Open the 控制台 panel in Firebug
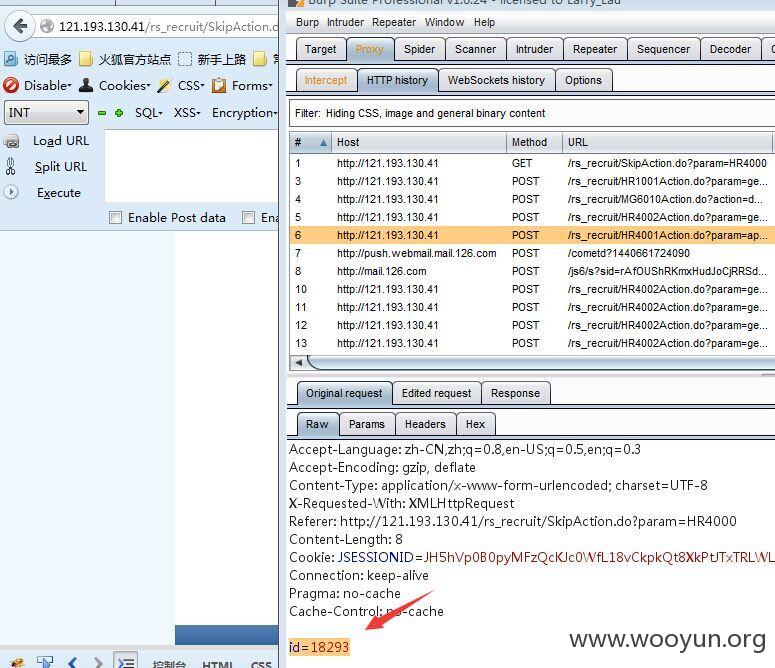 [x=169, y=664]
